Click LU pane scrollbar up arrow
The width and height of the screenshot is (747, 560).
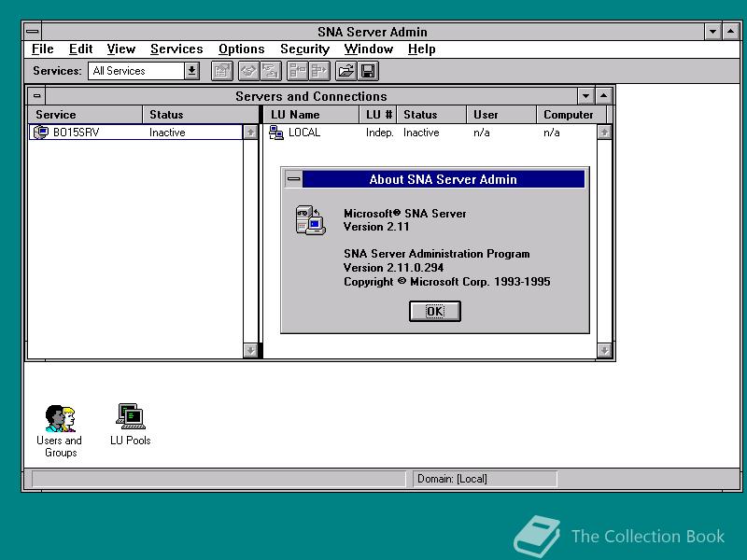[604, 132]
